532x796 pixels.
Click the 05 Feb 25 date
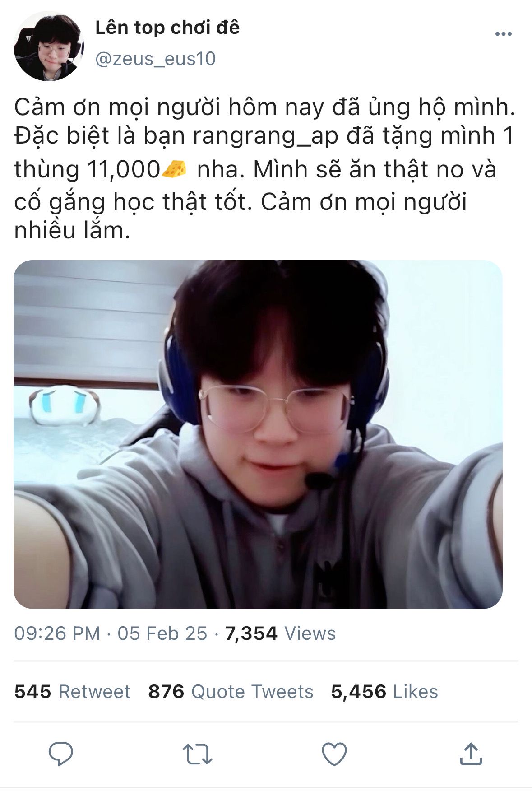pos(162,633)
